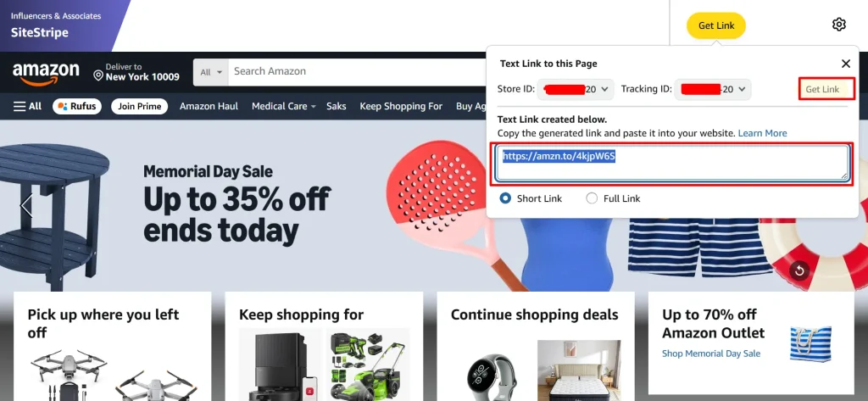Open the Amazon Haul nav item

pyautogui.click(x=209, y=106)
